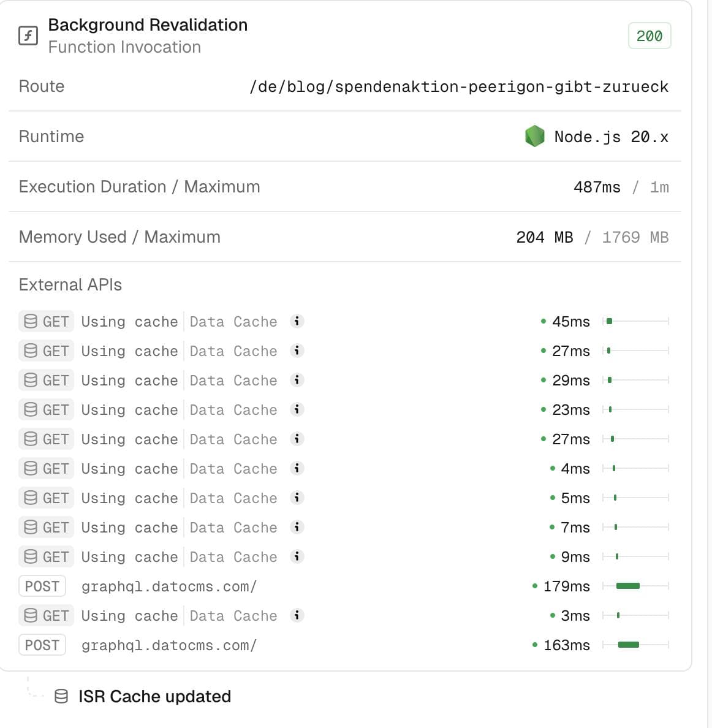
Task: Click info icon on the 4ms GET row
Action: [x=297, y=468]
